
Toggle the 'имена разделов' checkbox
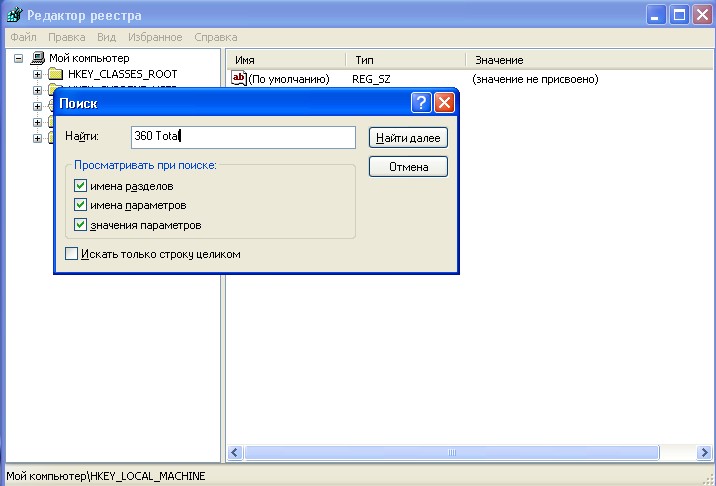coord(80,185)
